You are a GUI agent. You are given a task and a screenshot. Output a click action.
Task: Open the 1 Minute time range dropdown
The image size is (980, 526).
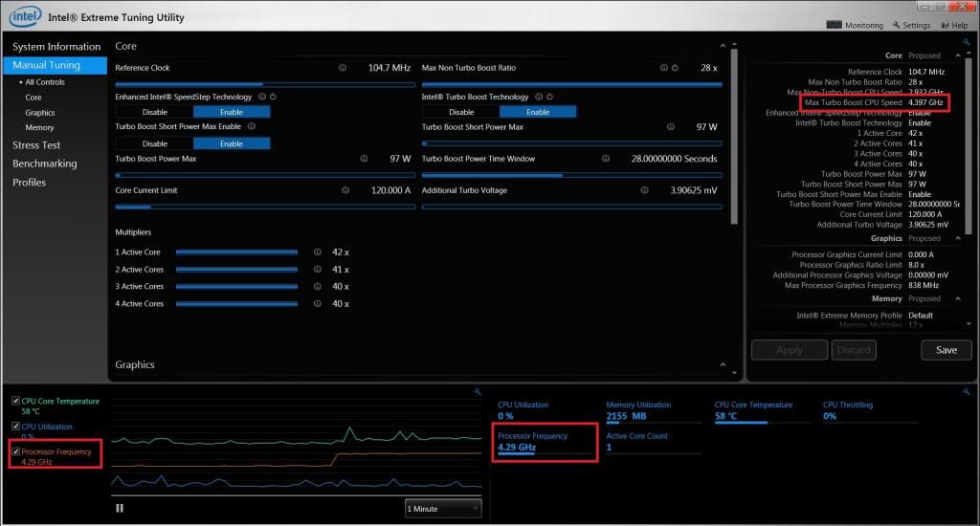443,509
